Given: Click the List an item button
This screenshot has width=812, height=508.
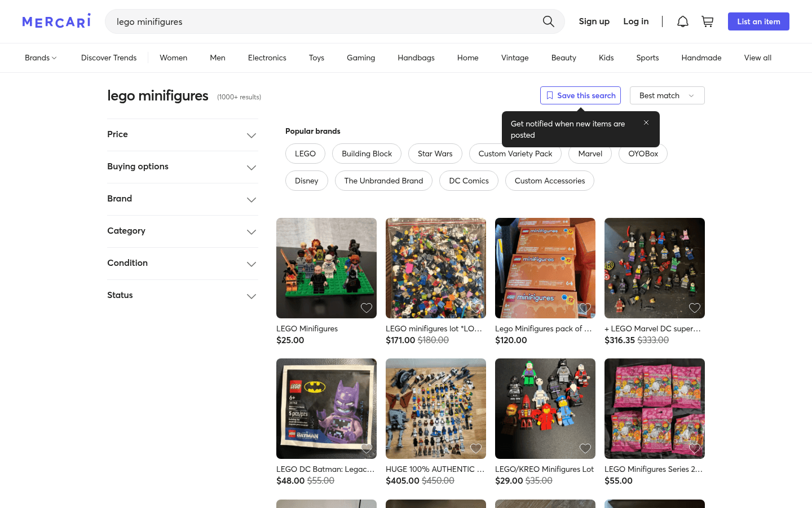Looking at the screenshot, I should (758, 21).
